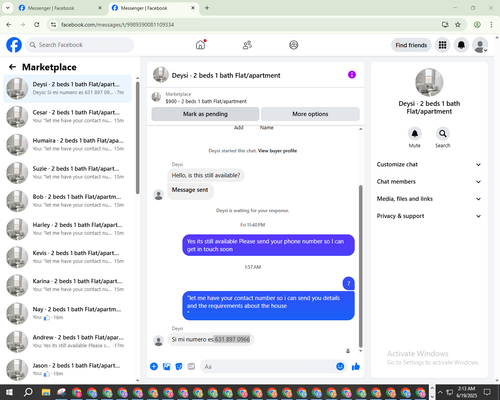500x400 pixels.
Task: Open a new browser tab
Action: (207, 8)
